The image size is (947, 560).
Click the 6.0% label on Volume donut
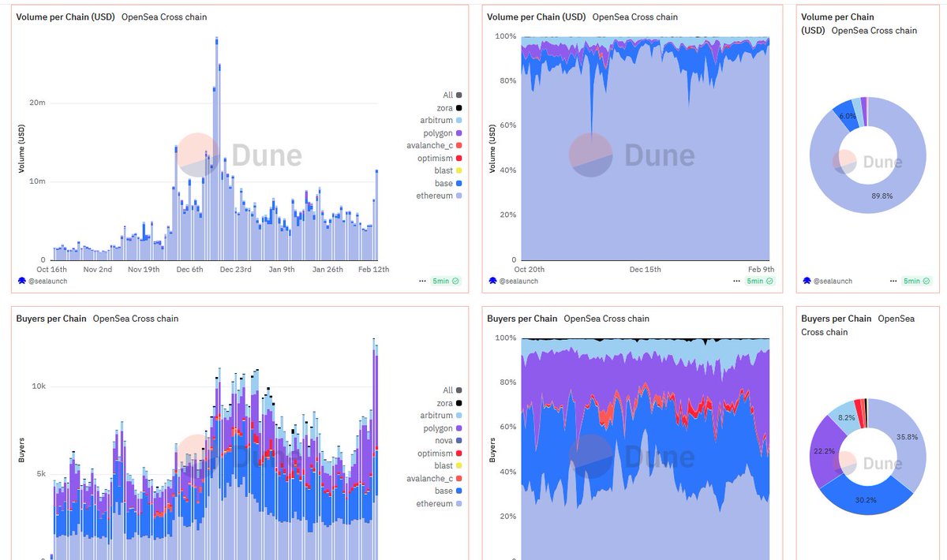click(x=847, y=116)
